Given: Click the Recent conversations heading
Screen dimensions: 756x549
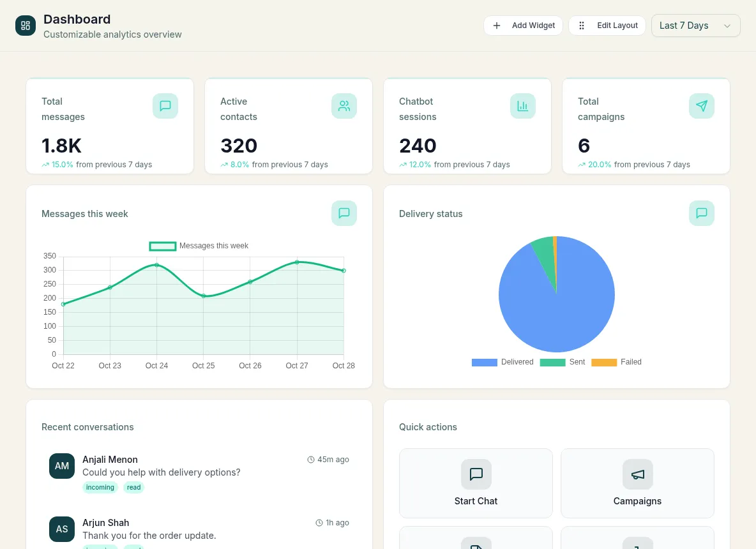Looking at the screenshot, I should tap(87, 427).
